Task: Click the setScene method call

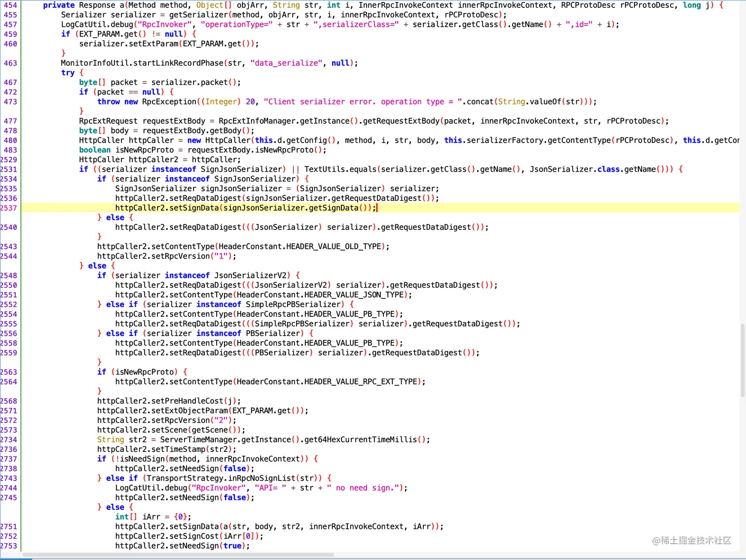Action: coord(169,430)
